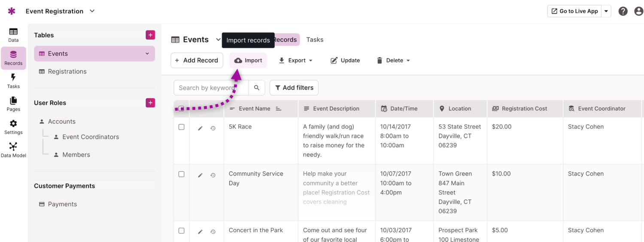Viewport: 644px width, 242px height.
Task: Tick the Concert in the Park checkbox
Action: click(x=182, y=231)
